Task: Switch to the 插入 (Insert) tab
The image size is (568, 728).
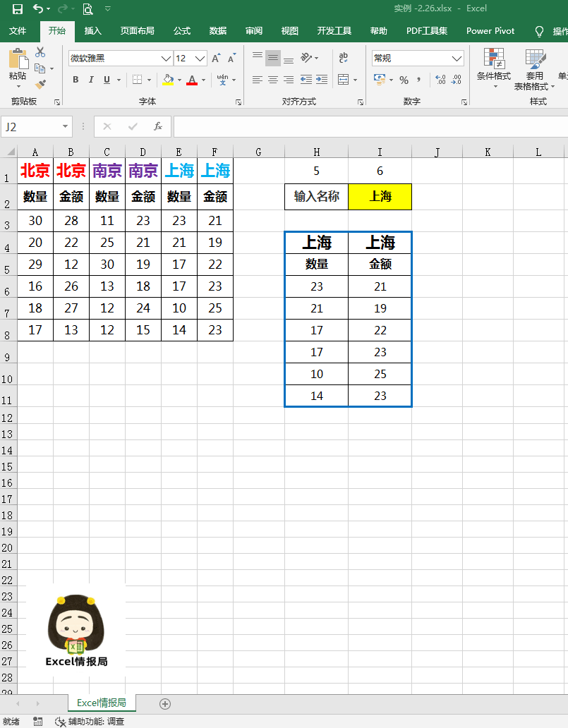Action: [93, 31]
